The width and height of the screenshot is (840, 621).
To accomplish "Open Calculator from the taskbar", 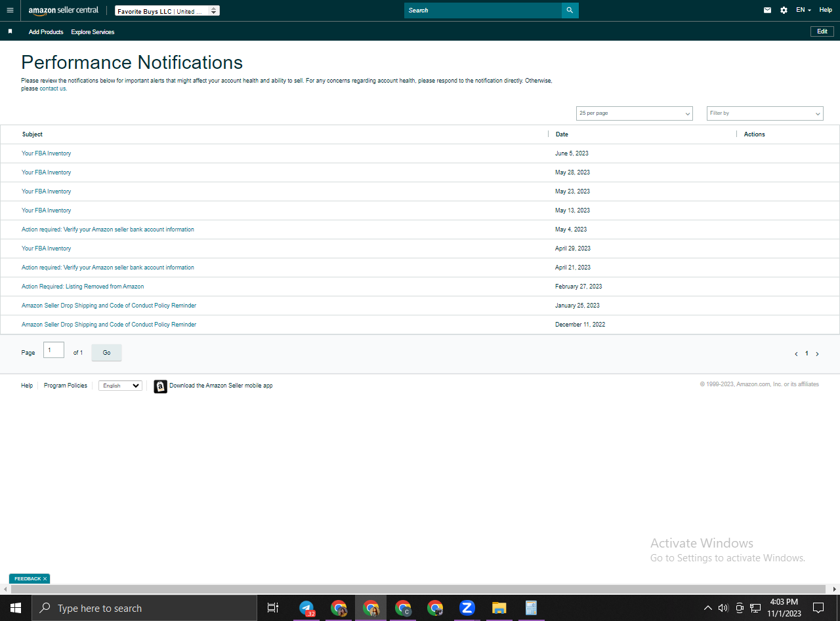I will tap(531, 608).
